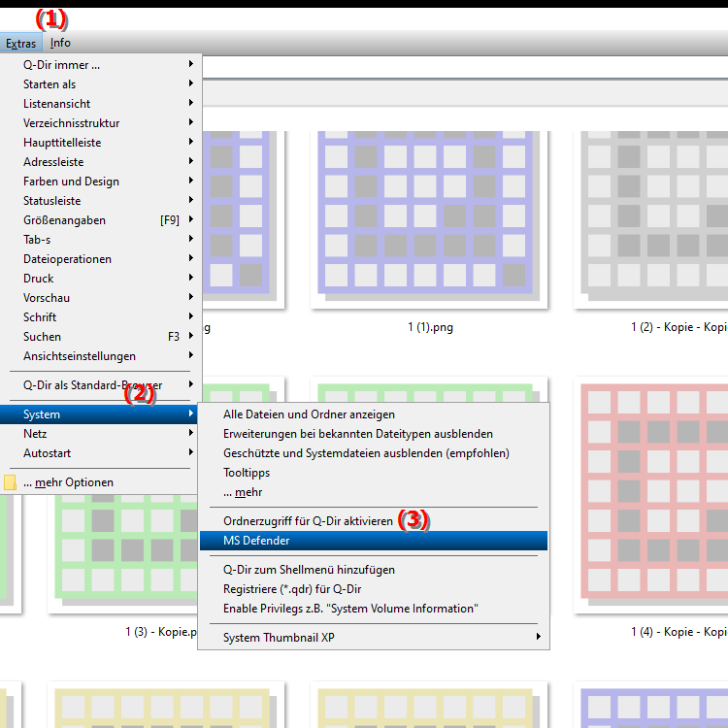Image resolution: width=728 pixels, height=728 pixels.
Task: Open the Tab-s submenu
Action: click(101, 240)
